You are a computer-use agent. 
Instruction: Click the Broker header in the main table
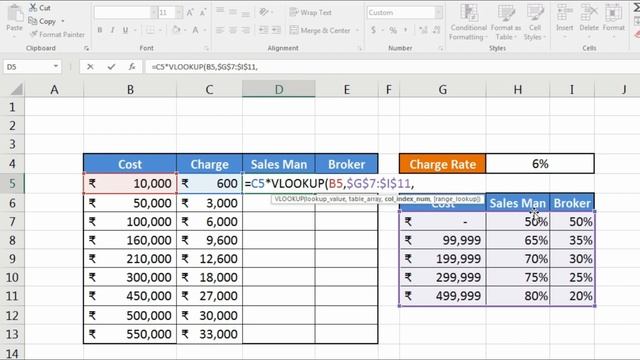347,164
